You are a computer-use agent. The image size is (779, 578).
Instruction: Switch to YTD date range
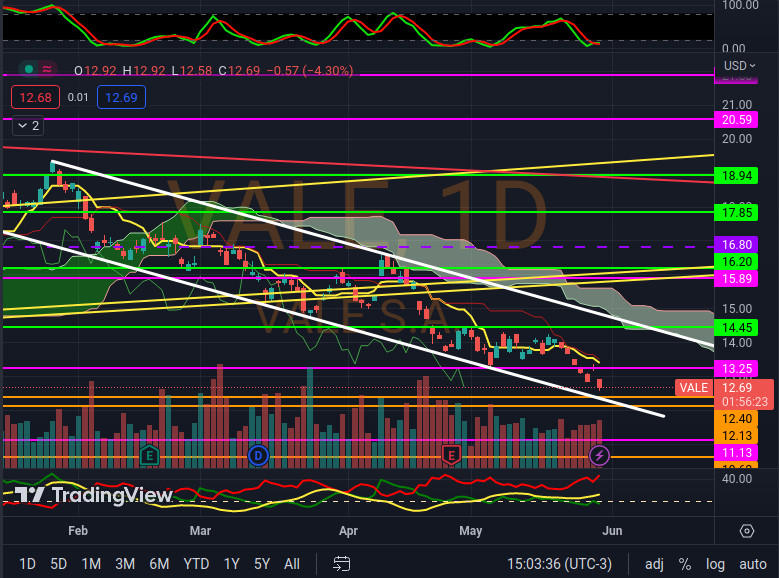click(196, 564)
